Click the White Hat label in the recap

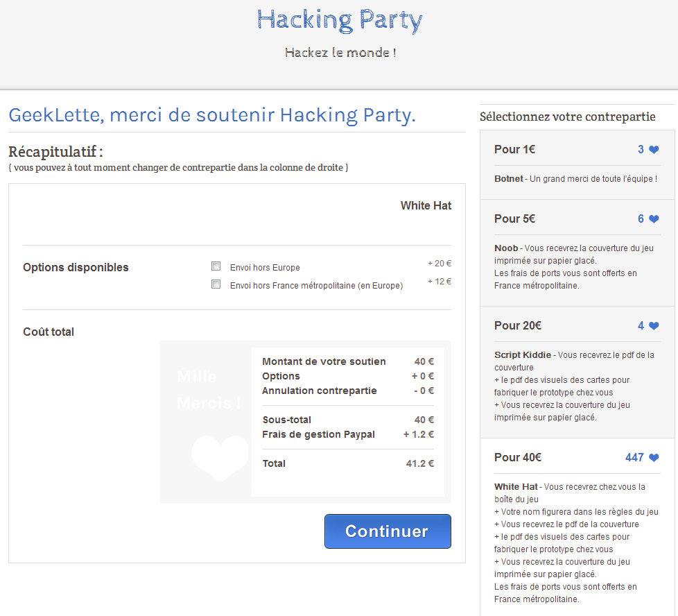[426, 206]
